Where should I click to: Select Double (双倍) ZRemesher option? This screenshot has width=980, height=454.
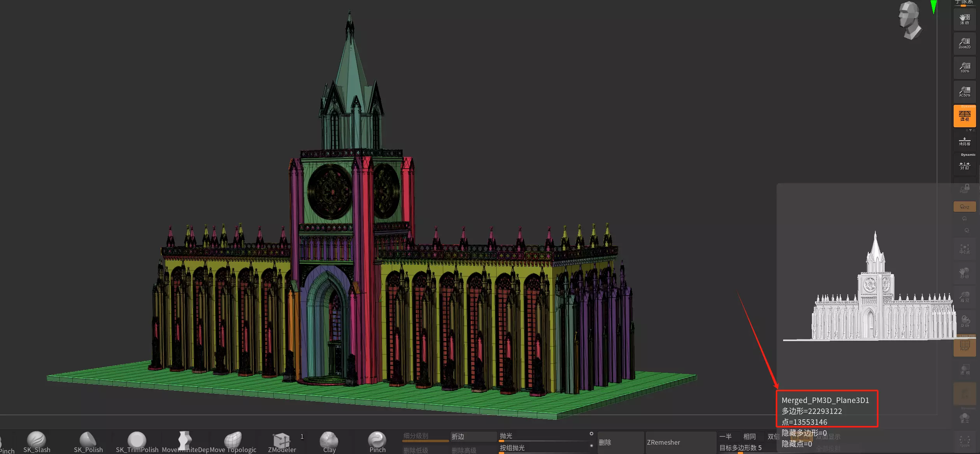(773, 436)
